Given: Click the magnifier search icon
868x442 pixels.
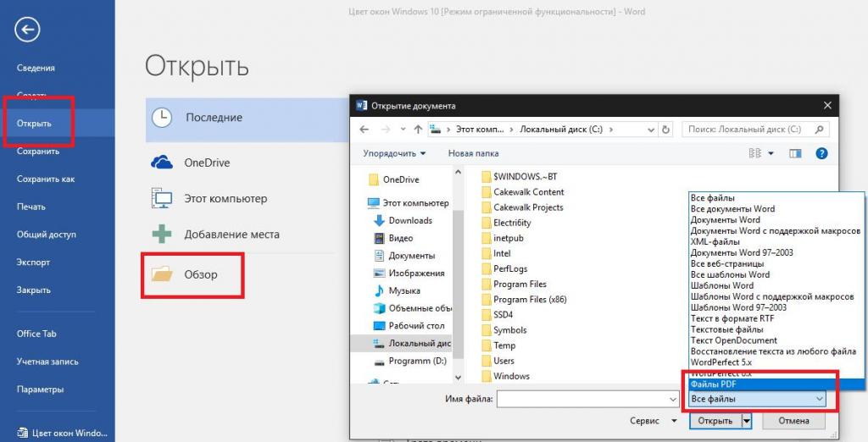Looking at the screenshot, I should 820,130.
